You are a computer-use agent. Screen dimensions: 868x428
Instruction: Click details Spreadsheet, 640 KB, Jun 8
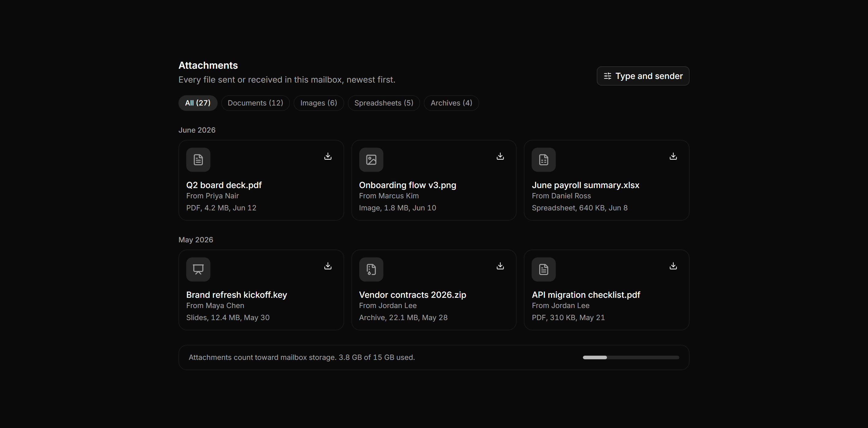[x=580, y=208]
